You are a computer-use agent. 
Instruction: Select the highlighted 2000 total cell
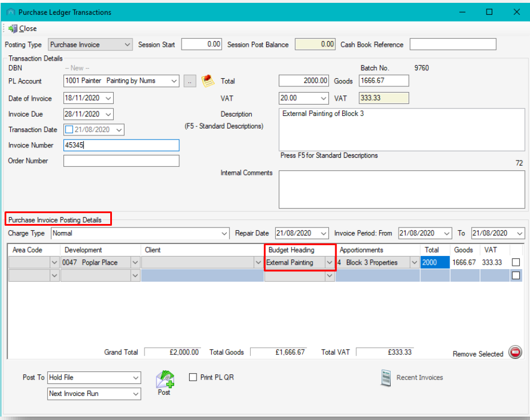[x=435, y=262]
